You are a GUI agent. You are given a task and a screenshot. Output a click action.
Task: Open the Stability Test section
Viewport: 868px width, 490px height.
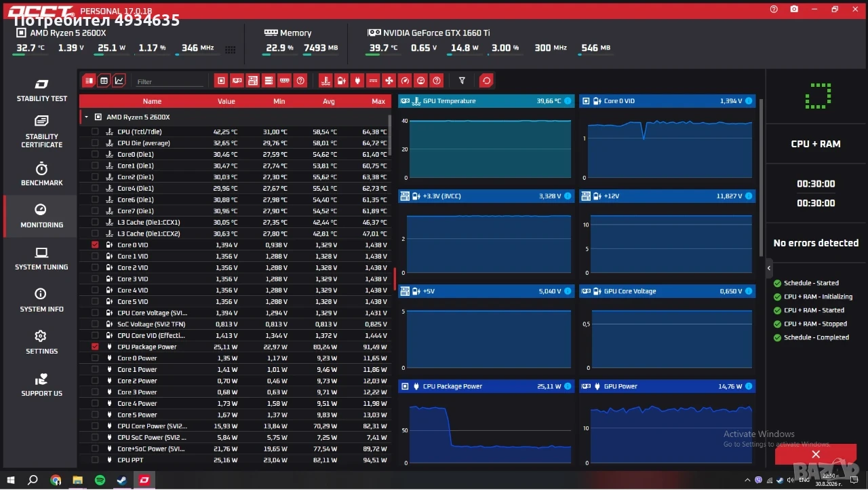pyautogui.click(x=41, y=90)
